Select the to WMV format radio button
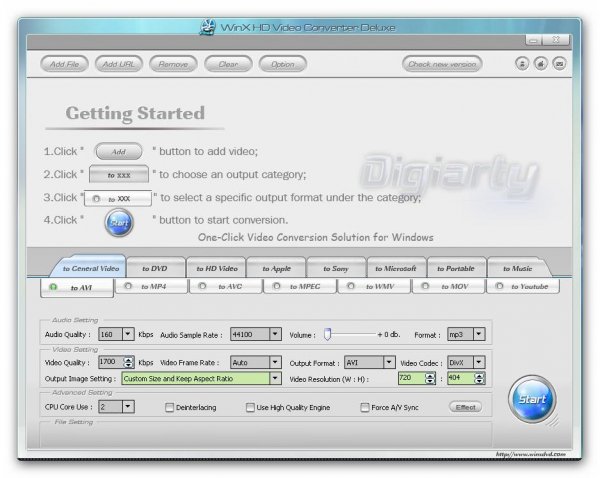 351,286
